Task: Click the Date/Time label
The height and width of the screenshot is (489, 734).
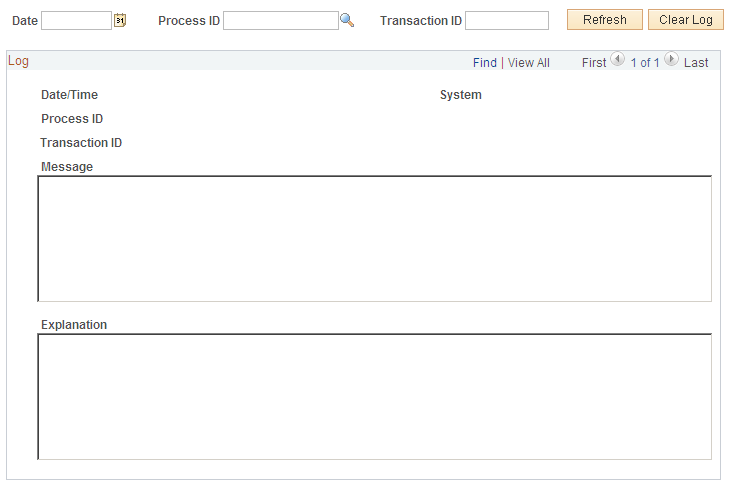Action: tap(69, 95)
